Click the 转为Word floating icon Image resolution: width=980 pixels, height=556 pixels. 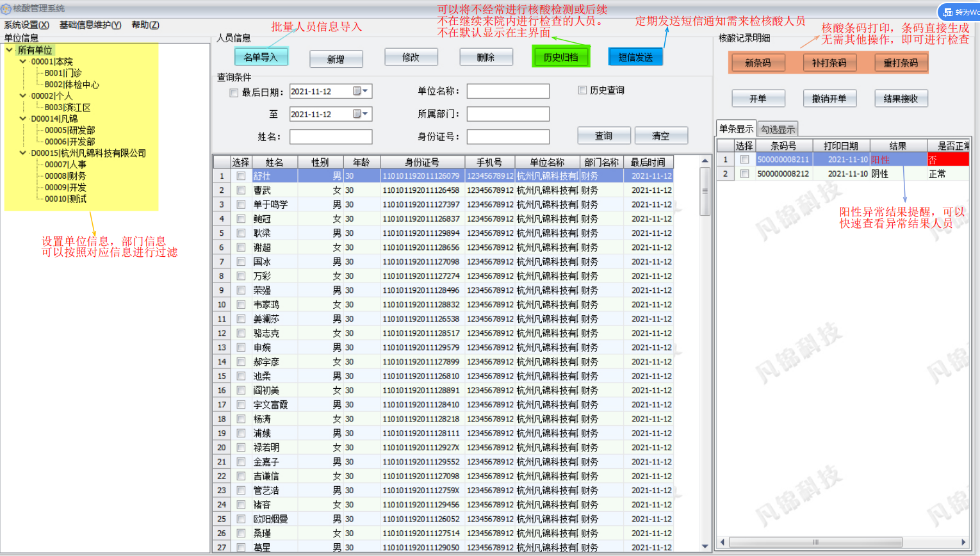(x=960, y=12)
